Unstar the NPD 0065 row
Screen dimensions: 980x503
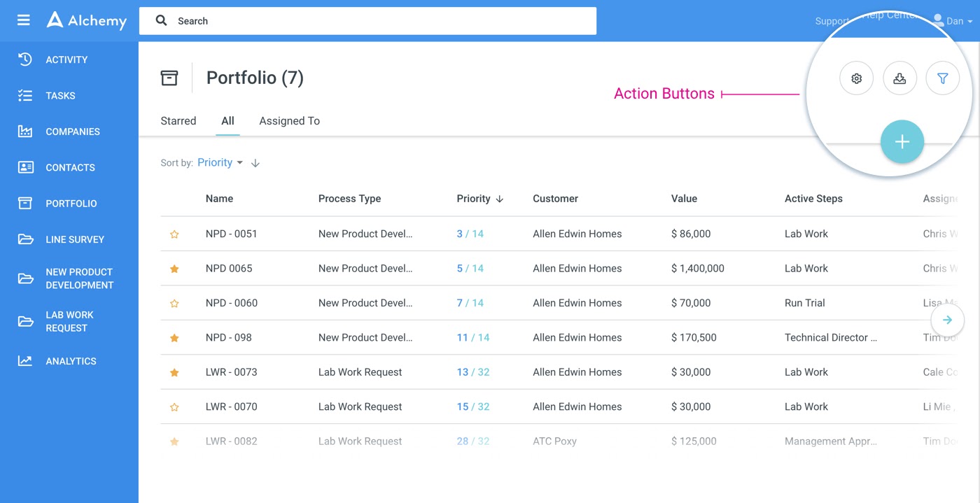pyautogui.click(x=174, y=269)
